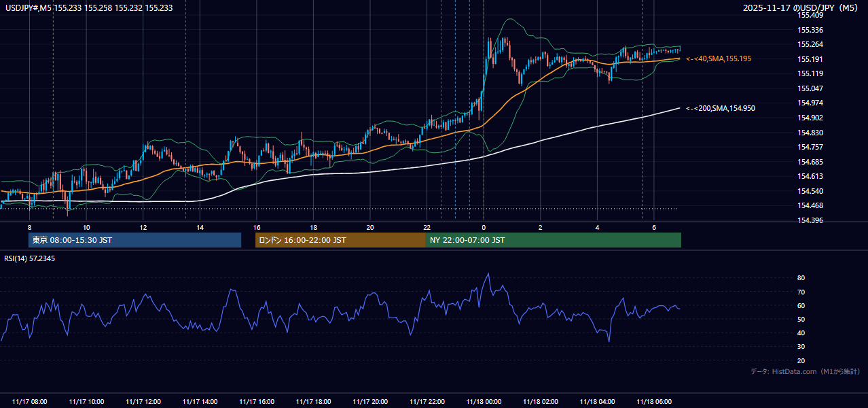Click hour tick 0 under price chart
Screen dimensions: 868x408
tap(484, 227)
